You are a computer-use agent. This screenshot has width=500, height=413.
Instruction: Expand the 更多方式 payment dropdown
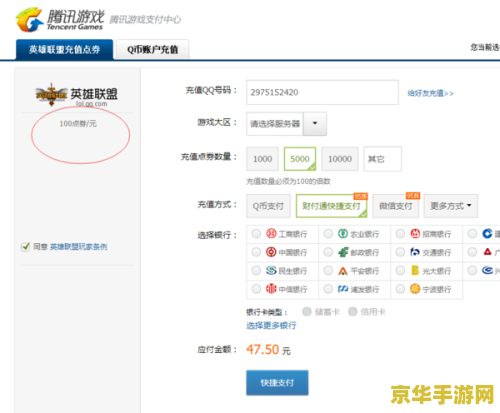451,206
